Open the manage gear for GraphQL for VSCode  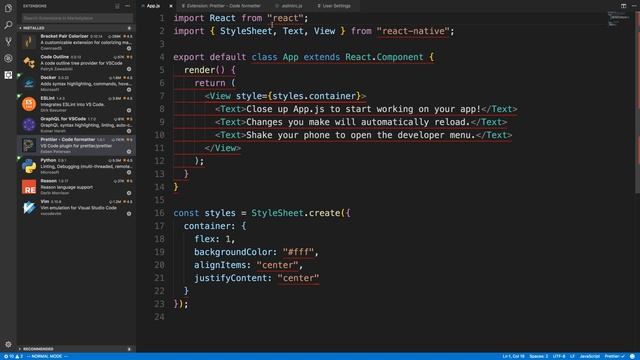(129, 131)
